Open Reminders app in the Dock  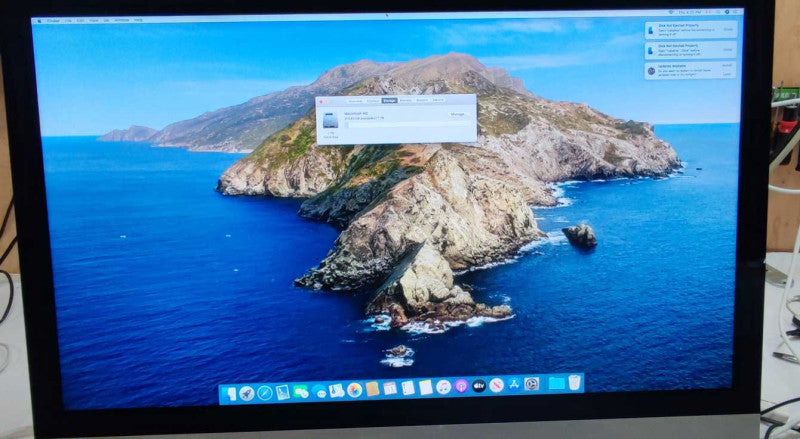click(x=408, y=388)
